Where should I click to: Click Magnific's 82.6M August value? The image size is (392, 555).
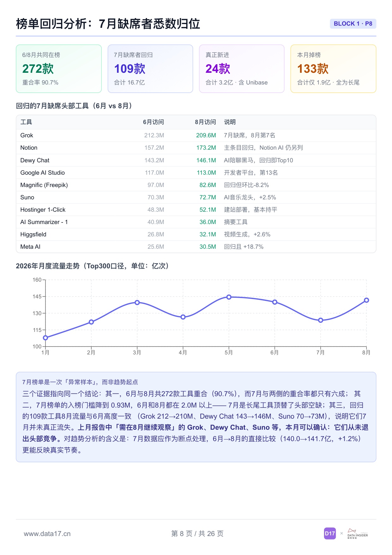pos(207,185)
